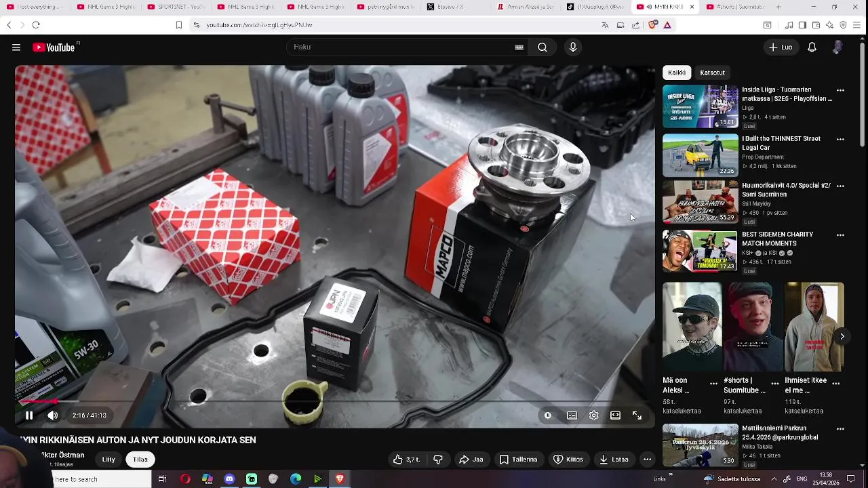Share the video via Jaa
Image resolution: width=868 pixels, height=488 pixels.
pos(471,460)
